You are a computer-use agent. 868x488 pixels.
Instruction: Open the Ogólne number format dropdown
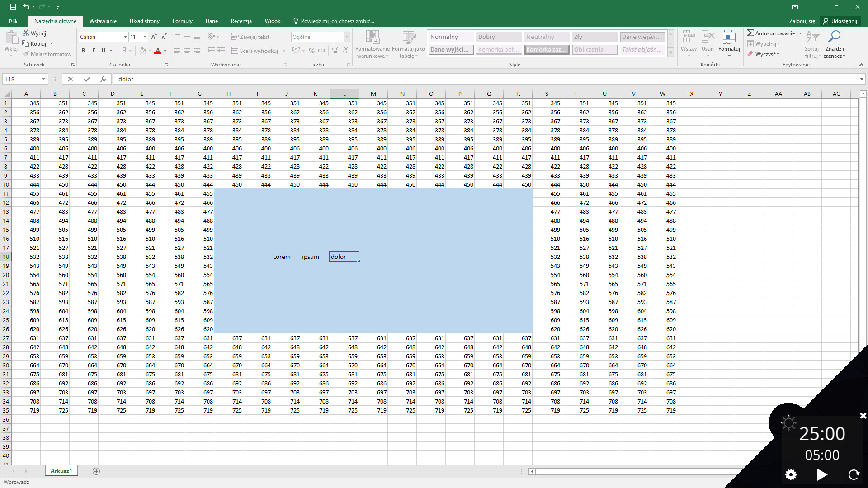coord(347,37)
